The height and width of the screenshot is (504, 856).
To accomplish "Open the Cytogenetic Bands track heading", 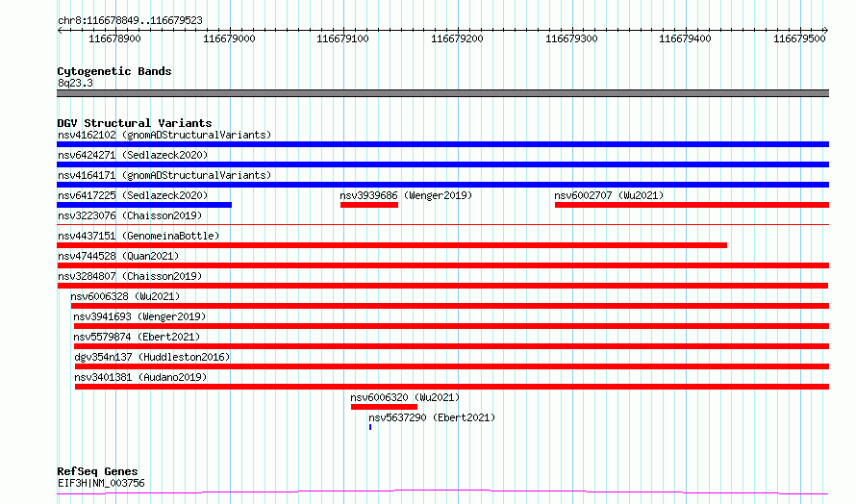I will click(x=114, y=71).
